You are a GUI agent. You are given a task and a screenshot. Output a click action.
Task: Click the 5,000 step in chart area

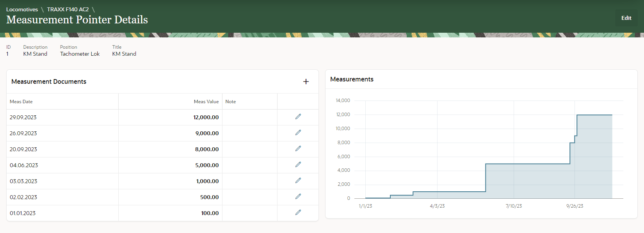(x=527, y=164)
